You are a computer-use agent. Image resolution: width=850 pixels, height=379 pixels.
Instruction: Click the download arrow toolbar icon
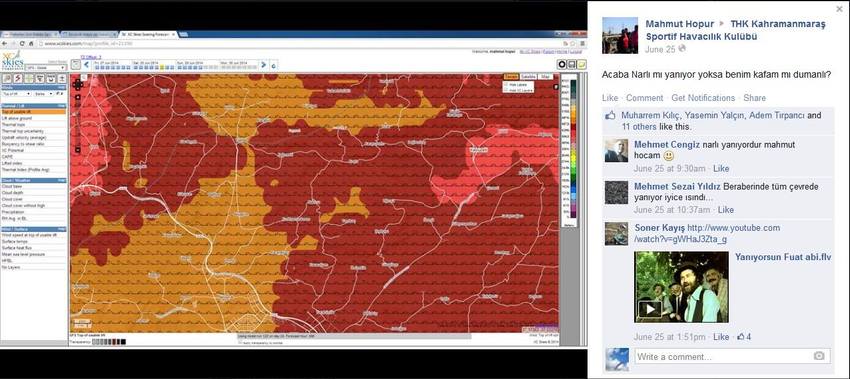[62, 79]
